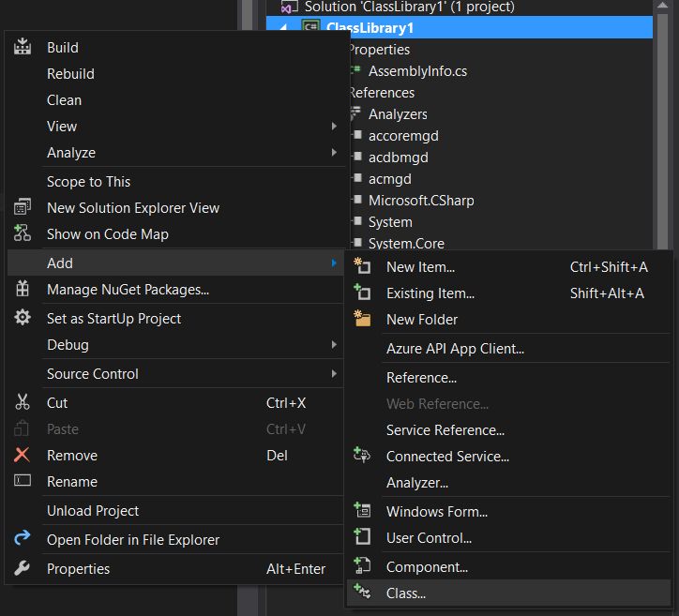Click the scissors Cut icon

23,402
